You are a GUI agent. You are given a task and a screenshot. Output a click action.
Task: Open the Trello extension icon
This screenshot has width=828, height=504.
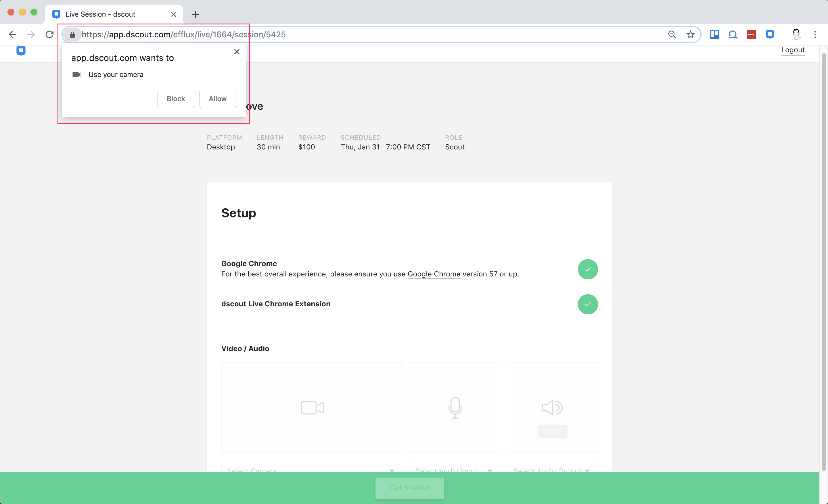click(x=714, y=34)
